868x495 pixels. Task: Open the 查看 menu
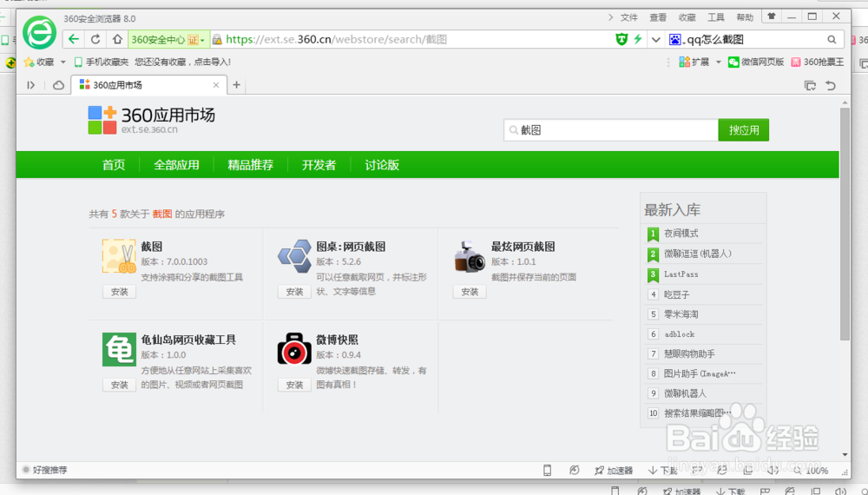tap(658, 17)
